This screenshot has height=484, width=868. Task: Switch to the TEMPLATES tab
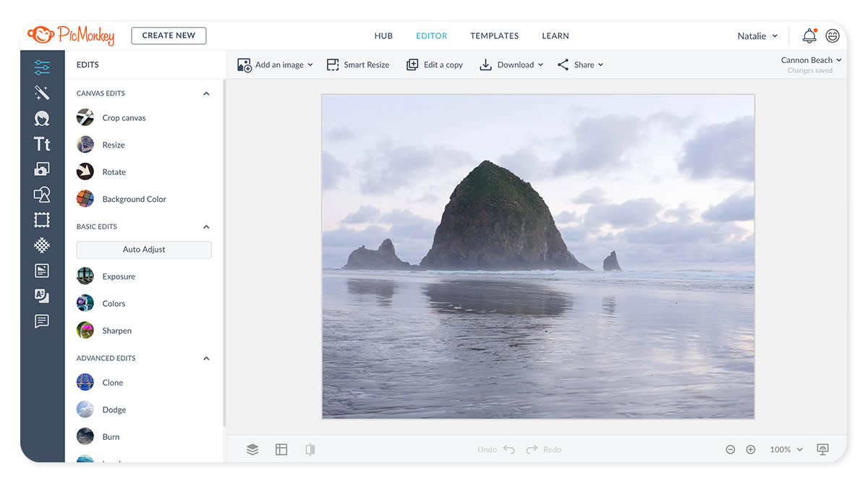coord(494,35)
